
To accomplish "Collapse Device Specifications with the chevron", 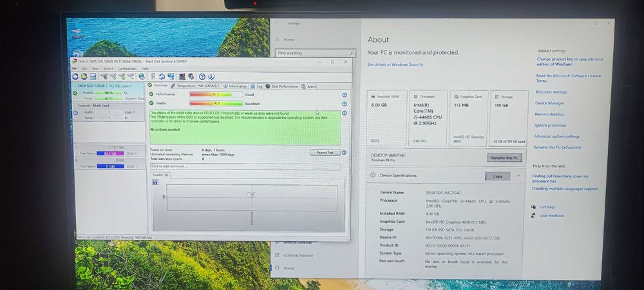I will click(518, 176).
